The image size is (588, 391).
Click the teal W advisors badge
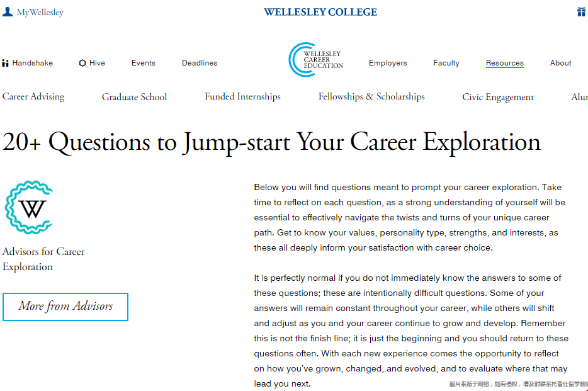click(x=29, y=207)
